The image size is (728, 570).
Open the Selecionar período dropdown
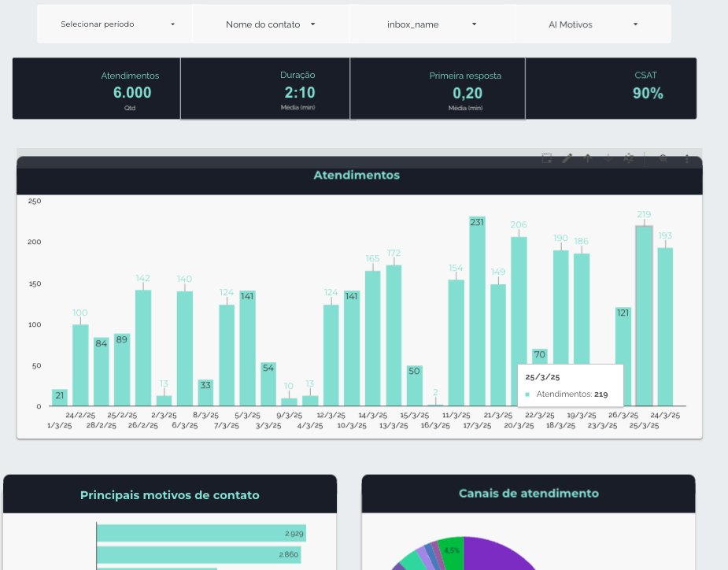pos(115,24)
